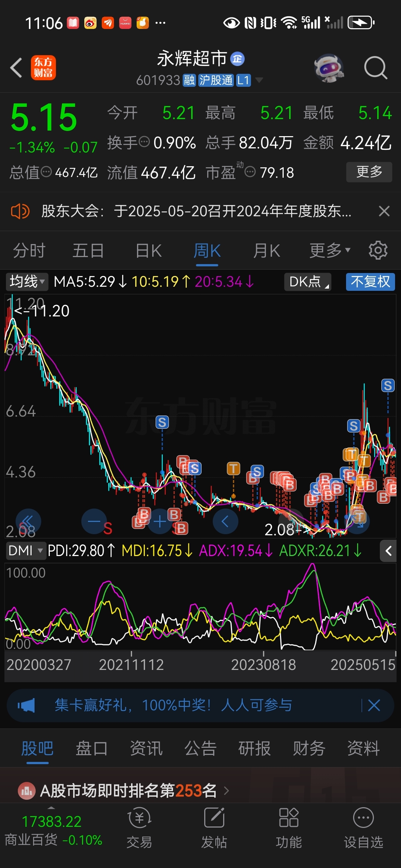Click the 更多 button in quote details

(x=369, y=172)
